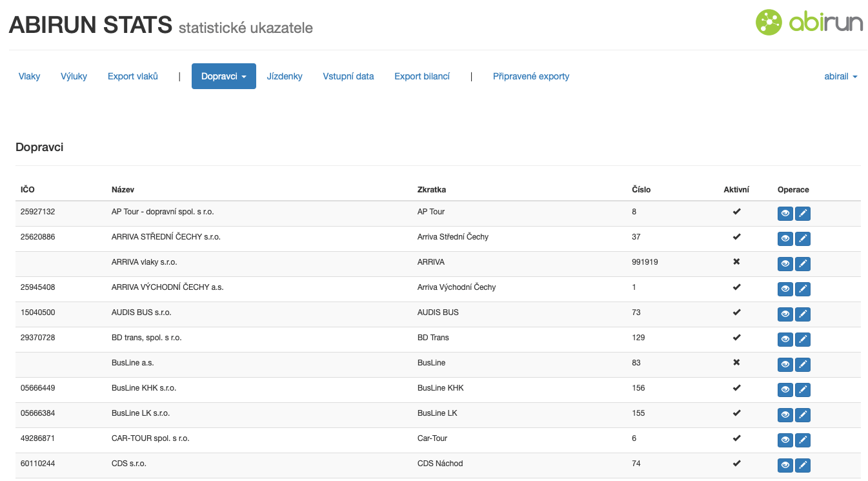The image size is (868, 481).
Task: Open view icon for BusLine KHK s.r.o.
Action: pyautogui.click(x=785, y=390)
